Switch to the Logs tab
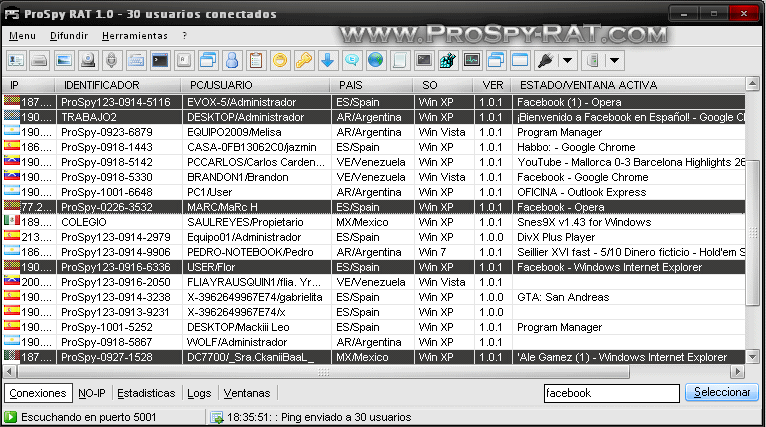The width and height of the screenshot is (766, 427). (199, 393)
